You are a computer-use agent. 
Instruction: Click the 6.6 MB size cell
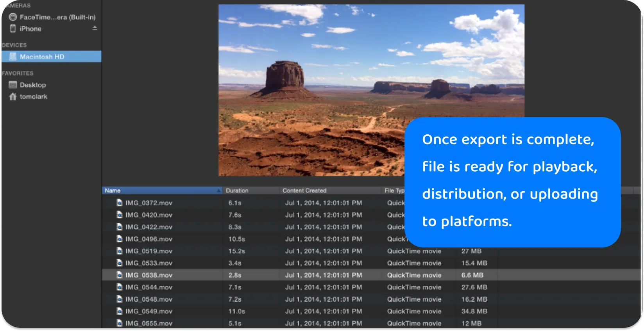pyautogui.click(x=472, y=275)
